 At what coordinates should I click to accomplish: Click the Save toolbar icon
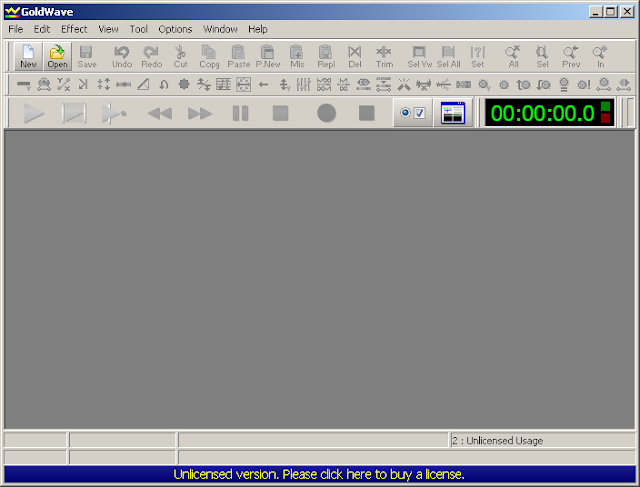pyautogui.click(x=87, y=57)
